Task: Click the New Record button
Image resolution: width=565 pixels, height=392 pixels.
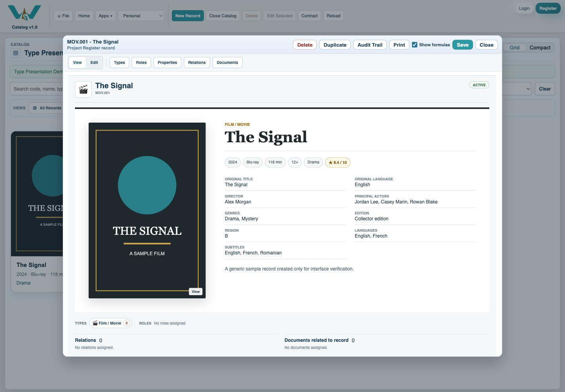Action: coord(188,16)
